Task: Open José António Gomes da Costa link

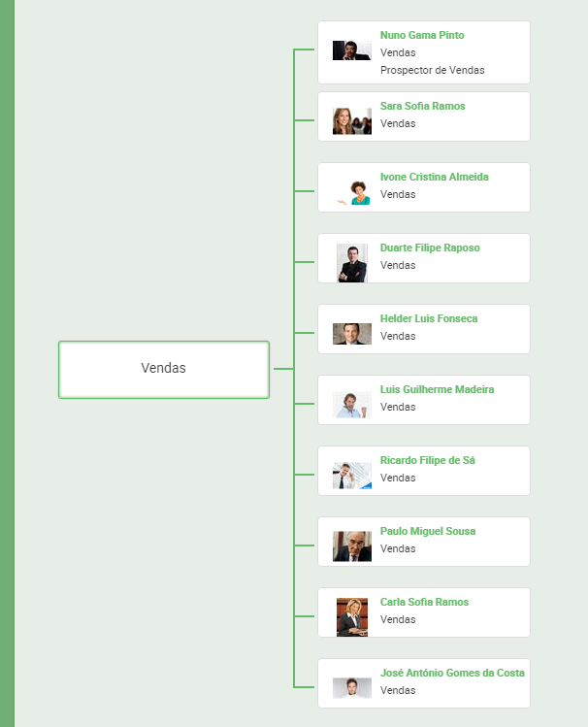Action: [452, 673]
